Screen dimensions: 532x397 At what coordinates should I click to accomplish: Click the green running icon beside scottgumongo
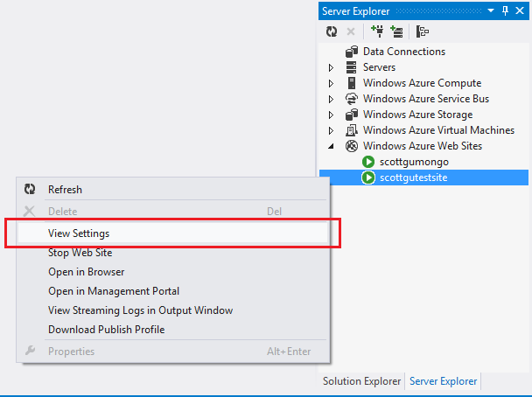[368, 162]
